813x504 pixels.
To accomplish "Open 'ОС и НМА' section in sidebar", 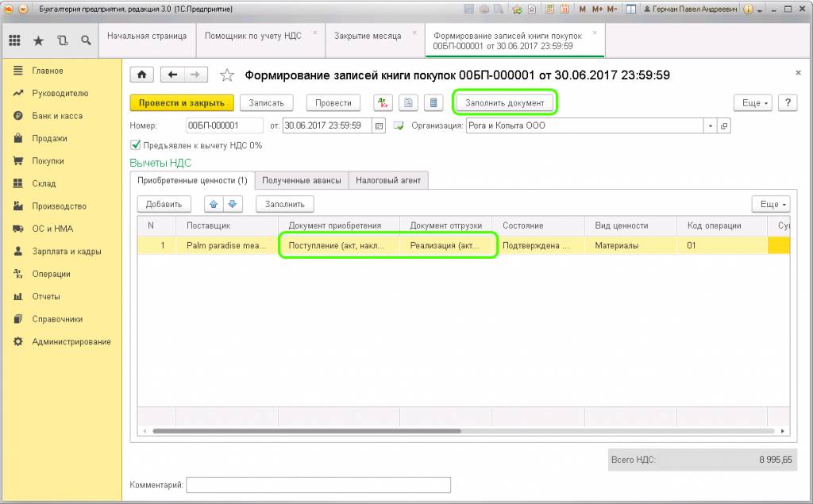I will point(61,229).
